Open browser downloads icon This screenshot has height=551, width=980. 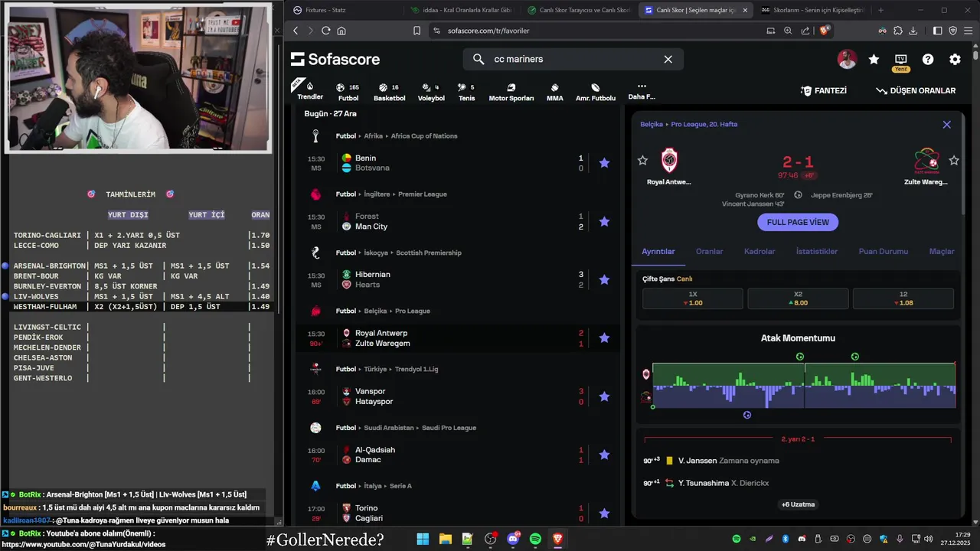[913, 31]
